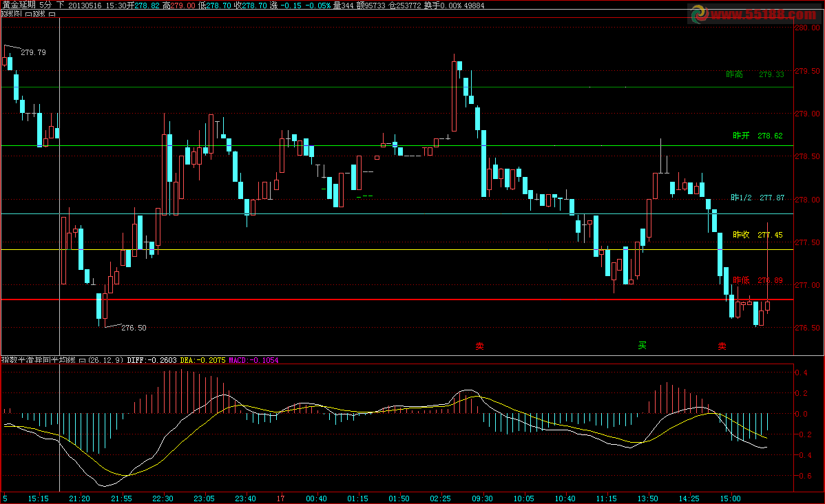Click the box icon beside 指数平滑异同平均线
Screen dimensions: 825x504
(x=83, y=360)
